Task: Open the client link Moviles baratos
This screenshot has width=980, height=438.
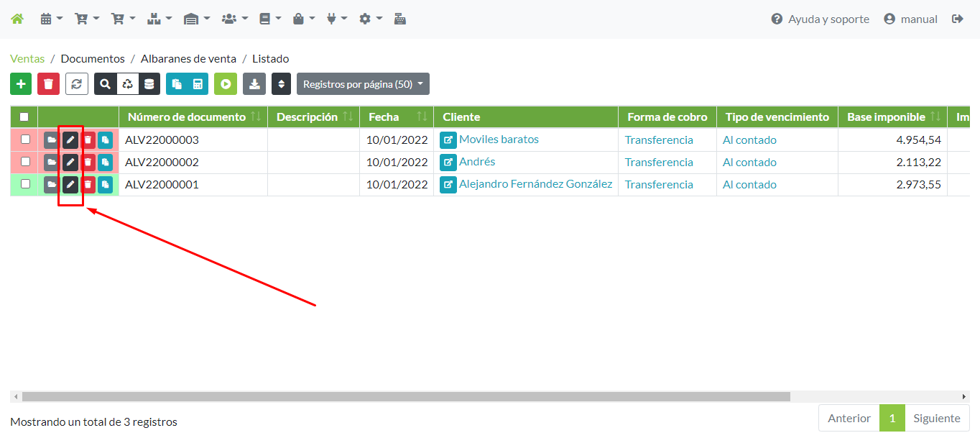Action: 499,140
